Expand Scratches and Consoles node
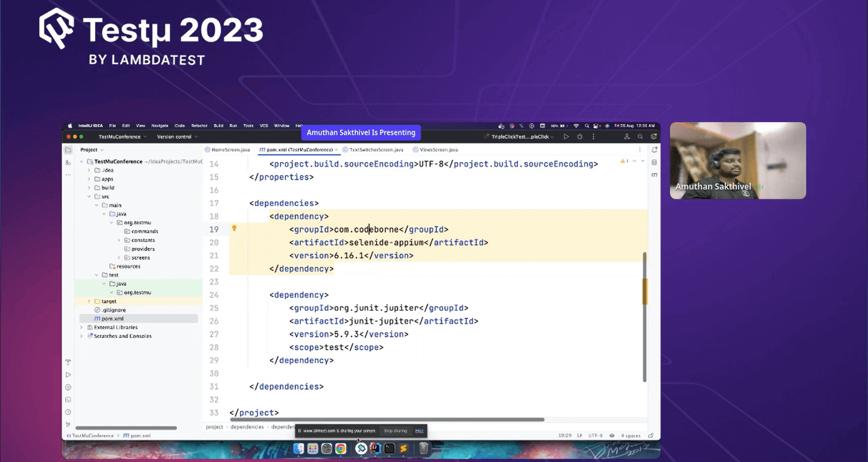This screenshot has width=868, height=462. click(x=82, y=336)
